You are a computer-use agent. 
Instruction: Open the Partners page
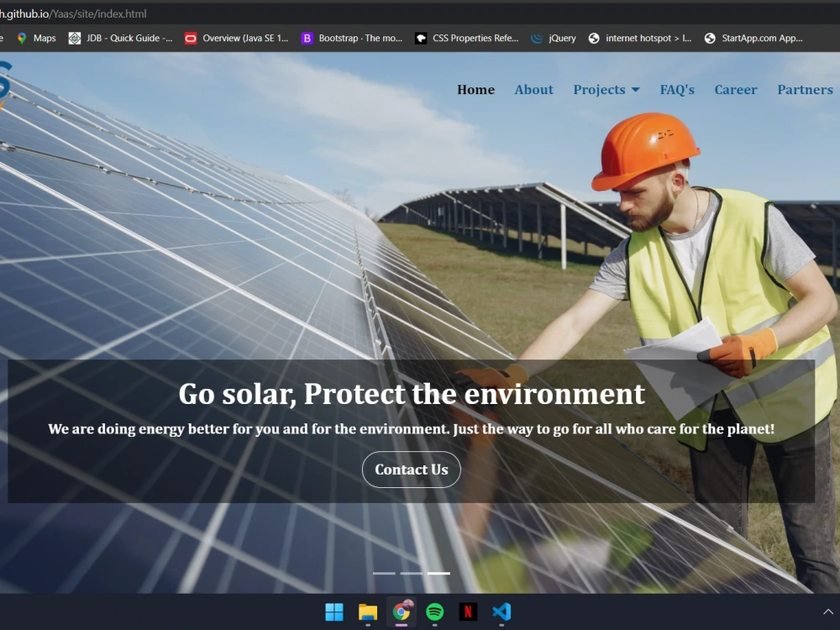[806, 90]
